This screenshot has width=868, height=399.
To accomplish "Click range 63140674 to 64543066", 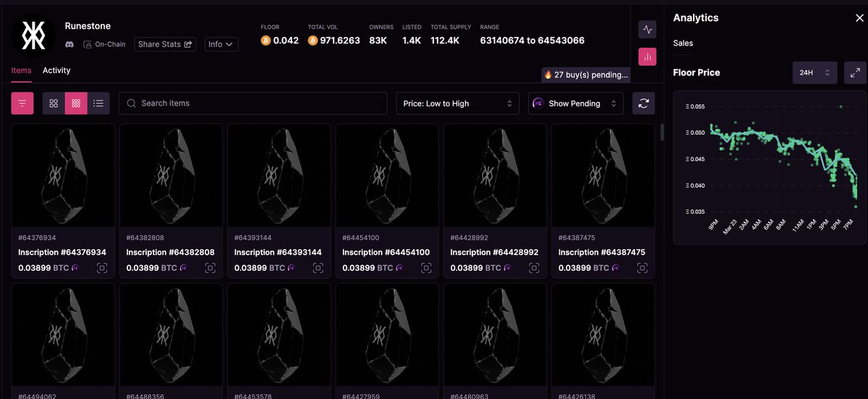I will (x=532, y=40).
